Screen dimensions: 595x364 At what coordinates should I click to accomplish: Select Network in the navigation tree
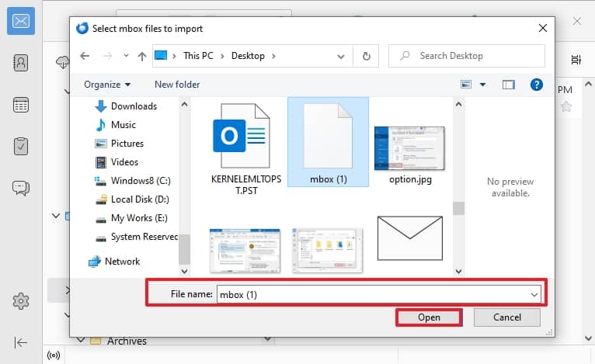point(114,262)
